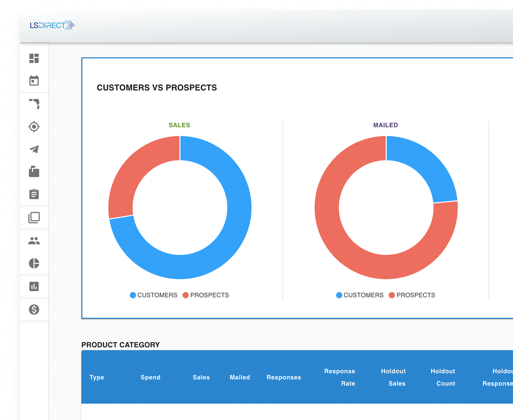
Task: Select the stacked layers icon
Action: tap(34, 218)
